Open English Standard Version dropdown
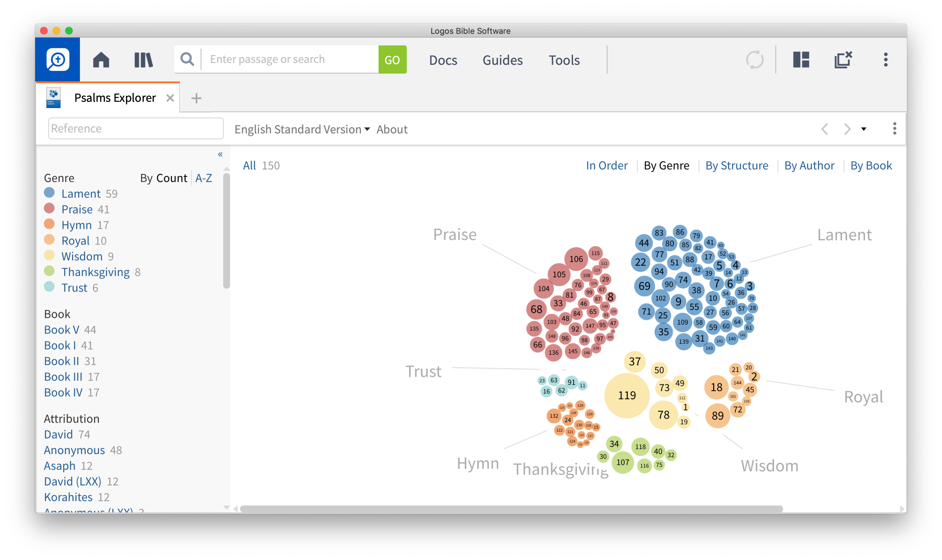 [x=302, y=129]
